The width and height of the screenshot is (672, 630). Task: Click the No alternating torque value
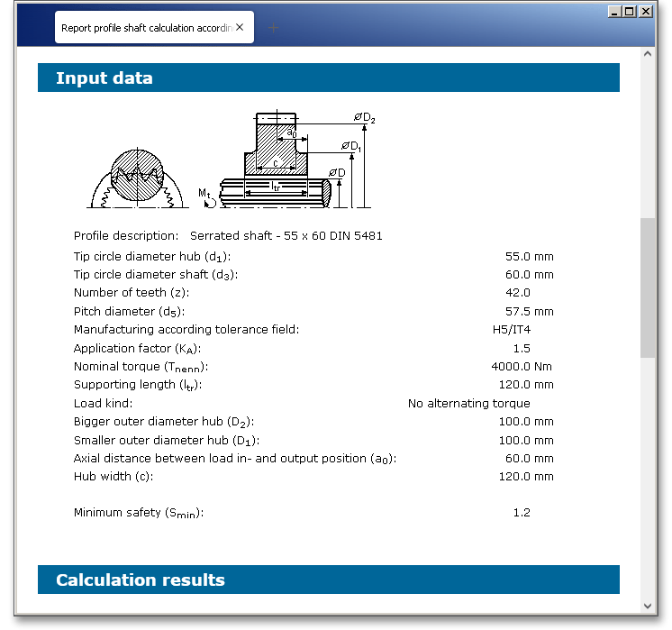pos(468,404)
